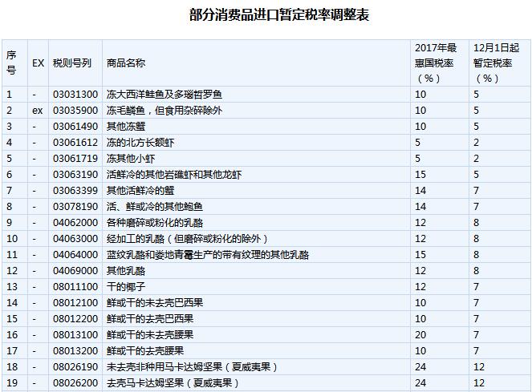532x392 pixels.
Task: Click the EX column header
Action: pos(38,63)
